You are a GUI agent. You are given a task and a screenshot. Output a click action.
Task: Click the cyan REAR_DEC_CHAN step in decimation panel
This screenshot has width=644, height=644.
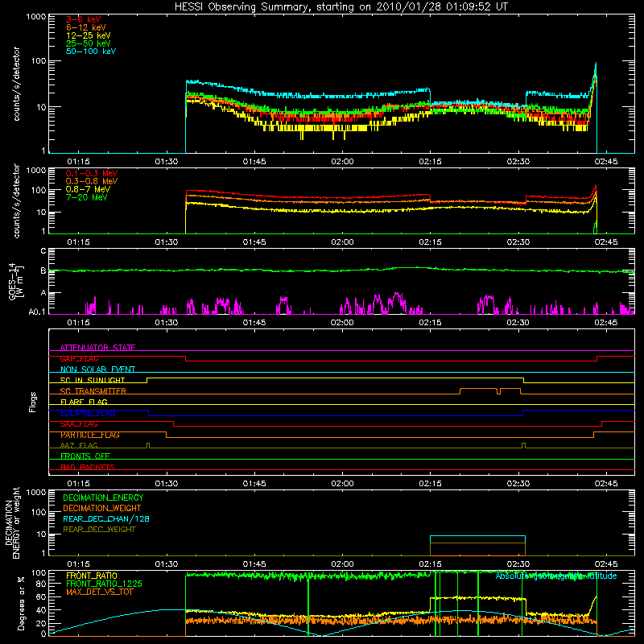pos(477,536)
